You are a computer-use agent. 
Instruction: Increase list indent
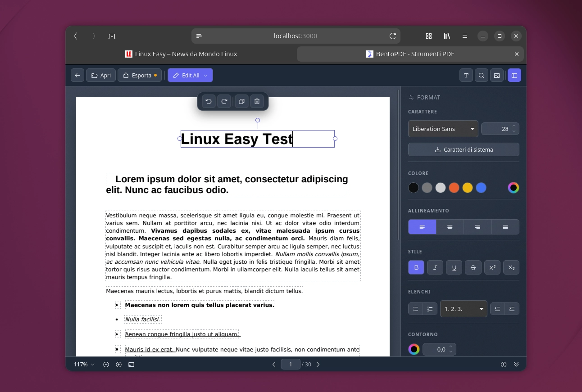(x=512, y=309)
